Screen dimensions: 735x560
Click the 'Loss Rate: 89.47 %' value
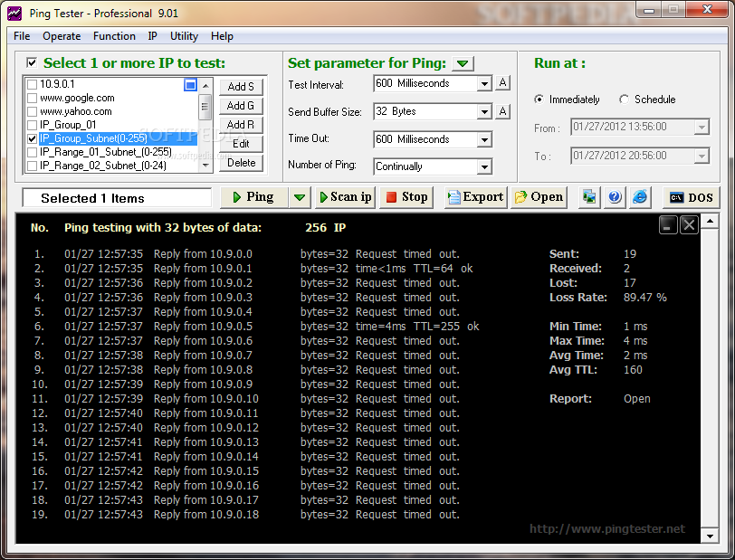coord(644,298)
